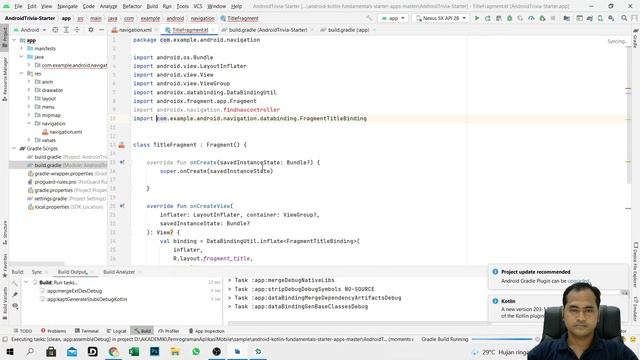Click the Profile app icon in toolbar
The width and height of the screenshot is (640, 360).
[531, 18]
